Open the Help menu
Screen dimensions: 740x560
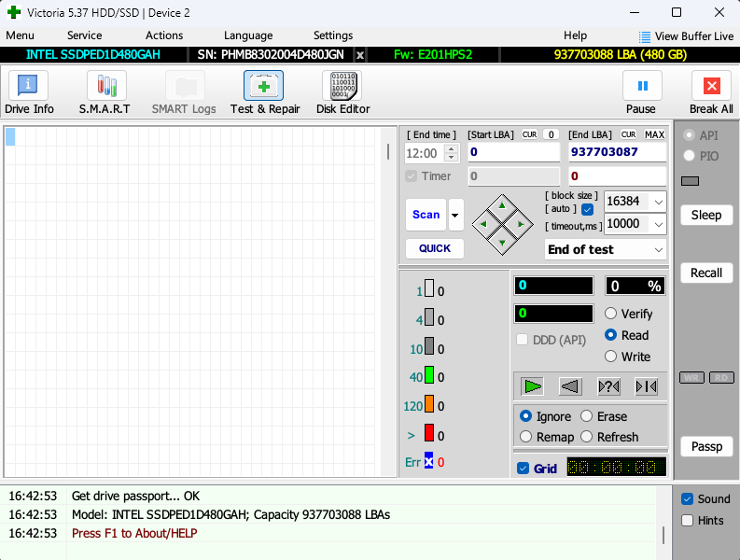[x=575, y=35]
